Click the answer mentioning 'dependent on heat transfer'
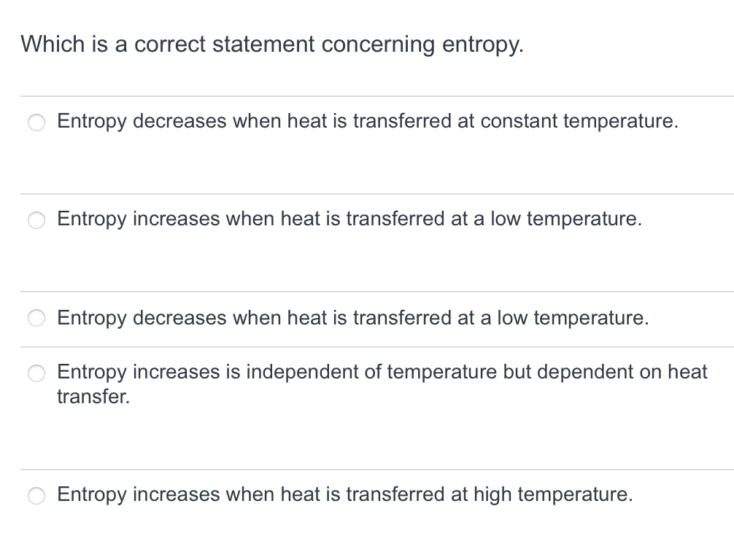734x560 pixels. tap(382, 372)
